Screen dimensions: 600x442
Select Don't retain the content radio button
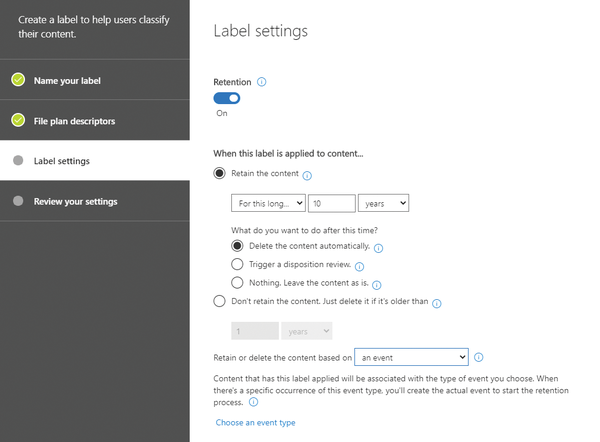point(219,301)
